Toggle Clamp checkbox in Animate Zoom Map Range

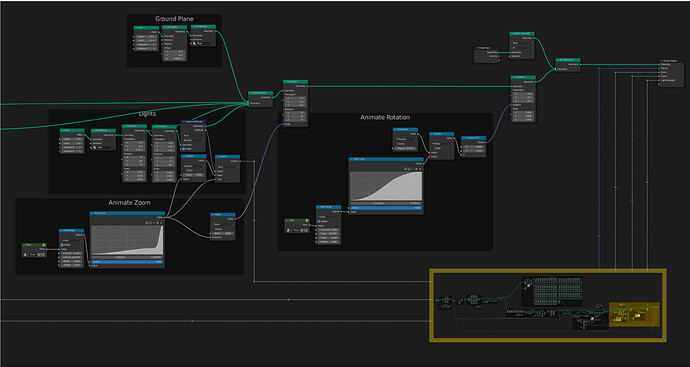[x=62, y=245]
